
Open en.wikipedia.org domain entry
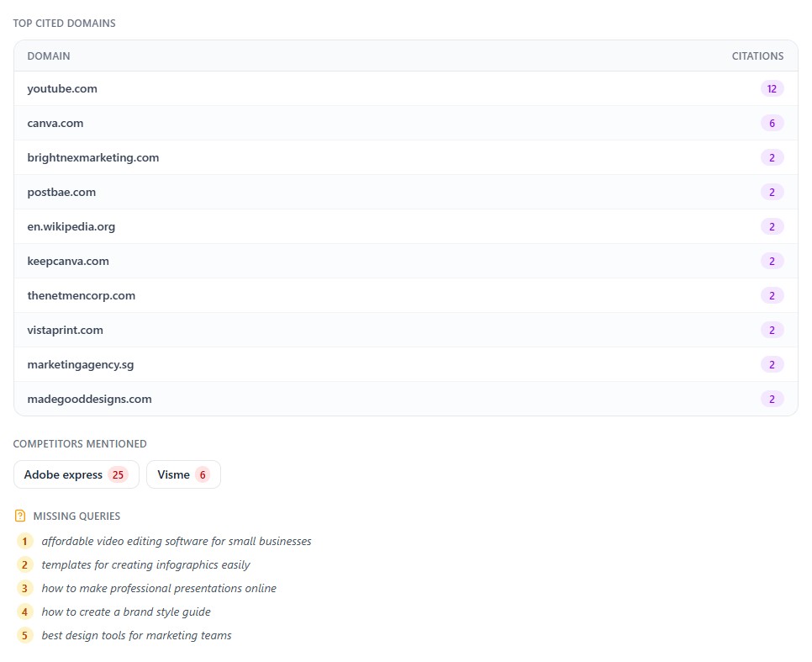[x=71, y=226]
